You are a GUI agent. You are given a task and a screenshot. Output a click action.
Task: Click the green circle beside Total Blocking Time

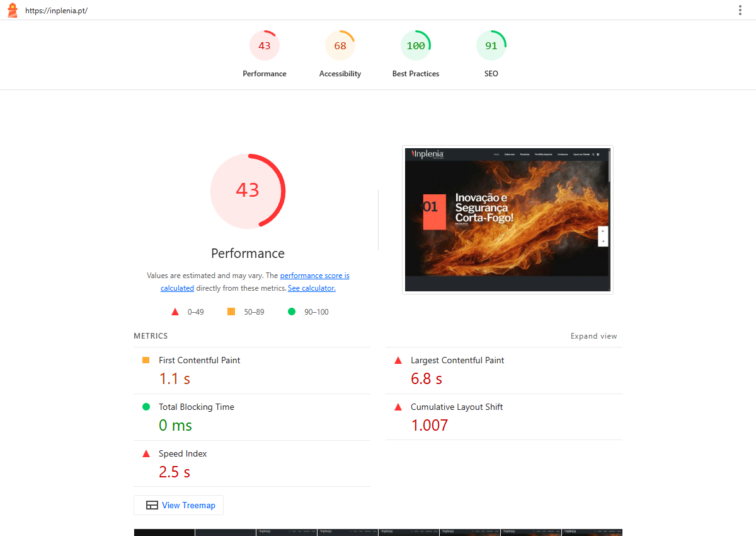(x=146, y=407)
